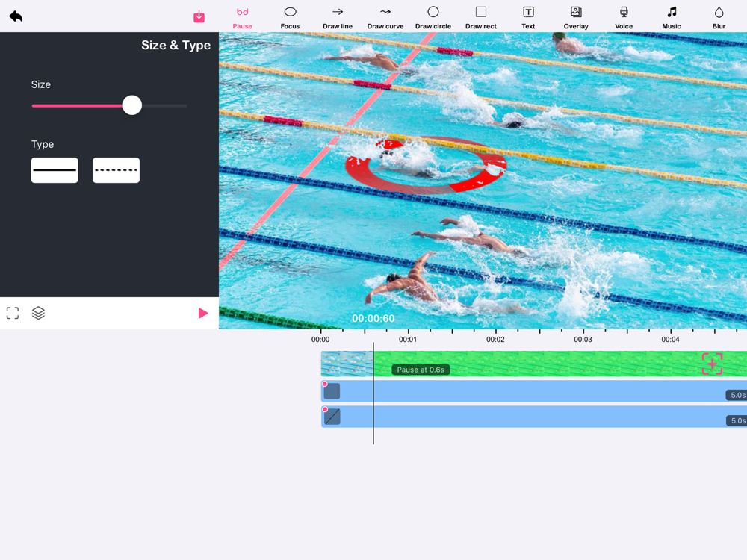
Task: Click the 00:04 mark on timeline ruler
Action: click(x=670, y=340)
